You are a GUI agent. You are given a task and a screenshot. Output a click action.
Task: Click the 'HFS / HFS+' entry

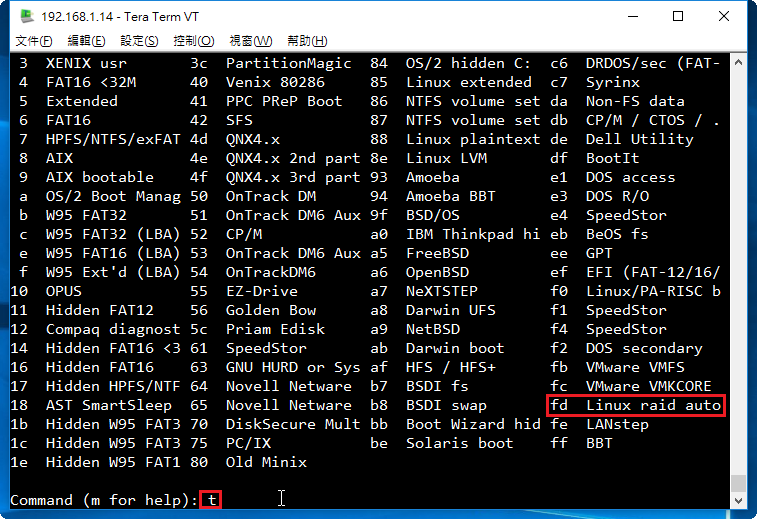point(451,367)
